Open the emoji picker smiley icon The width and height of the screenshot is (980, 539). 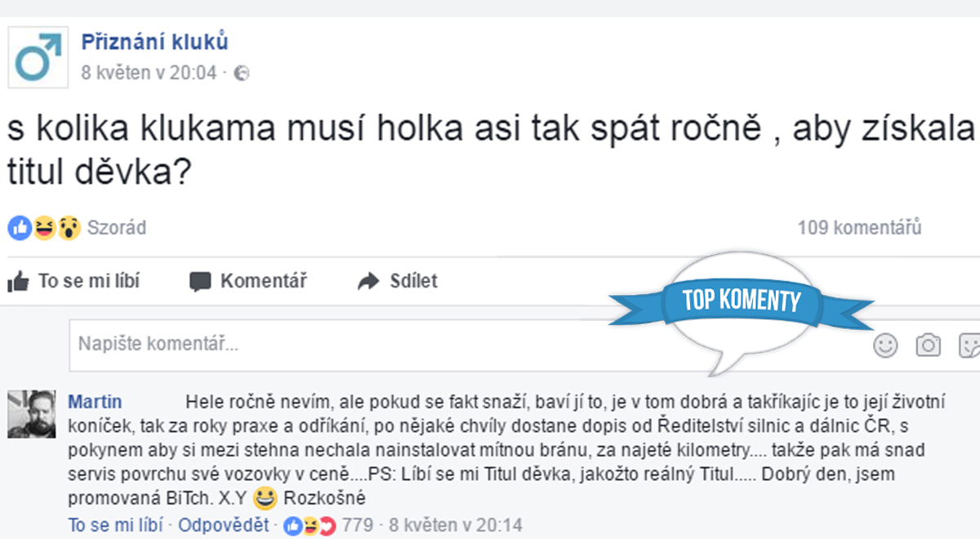click(x=885, y=345)
